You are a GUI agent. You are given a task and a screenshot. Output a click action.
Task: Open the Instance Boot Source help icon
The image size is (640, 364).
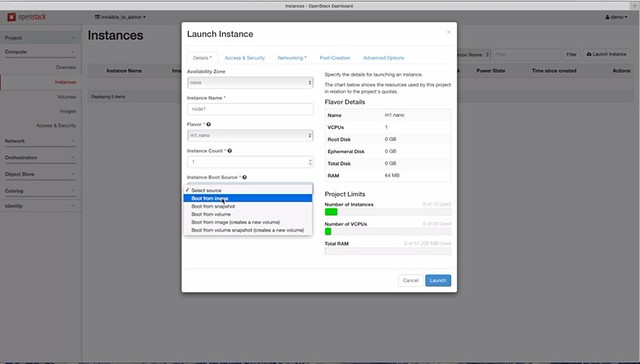pyautogui.click(x=244, y=178)
